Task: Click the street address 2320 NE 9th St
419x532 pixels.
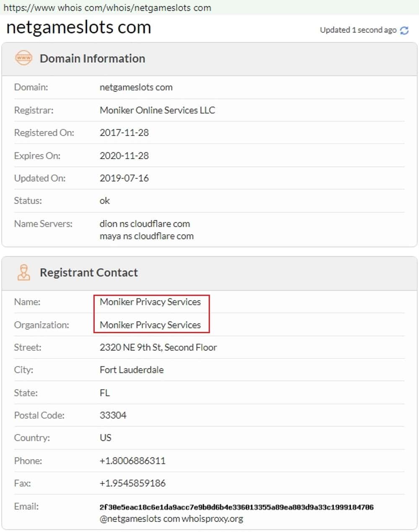Action: (x=158, y=347)
